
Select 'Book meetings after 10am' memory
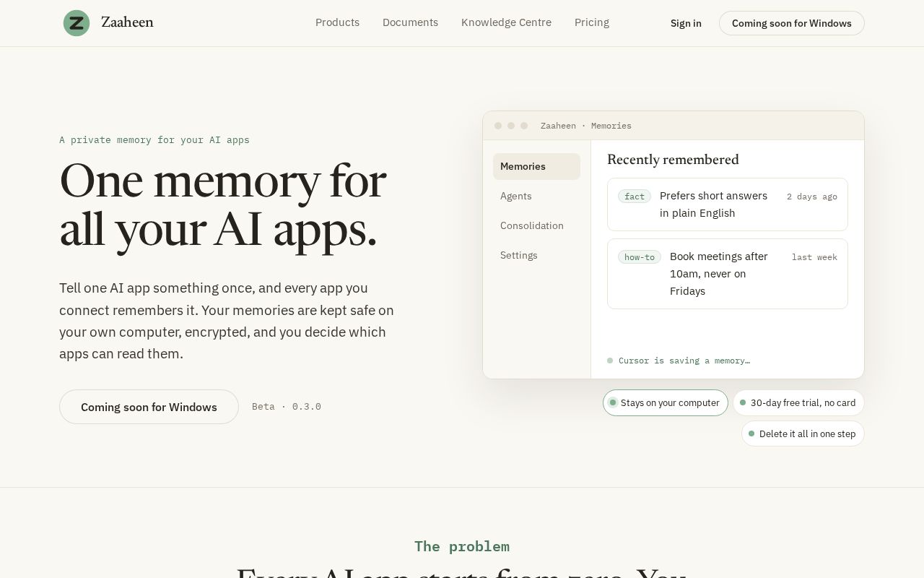click(x=728, y=274)
